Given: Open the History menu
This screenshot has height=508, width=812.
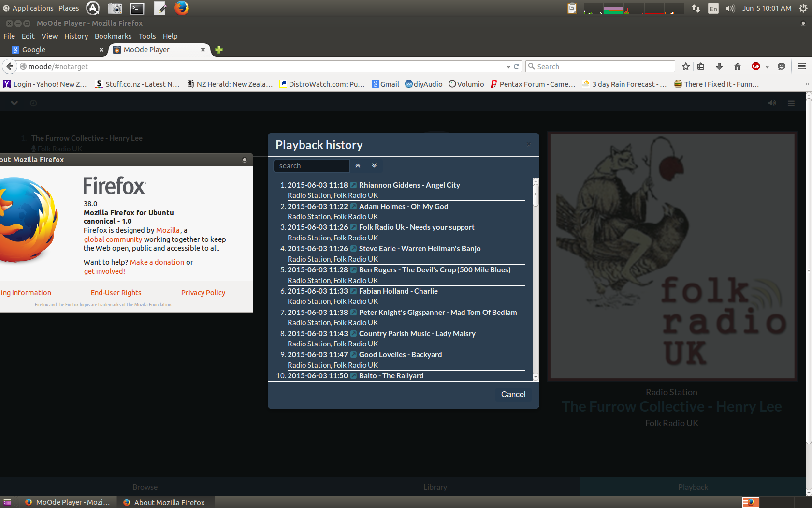Looking at the screenshot, I should 76,36.
